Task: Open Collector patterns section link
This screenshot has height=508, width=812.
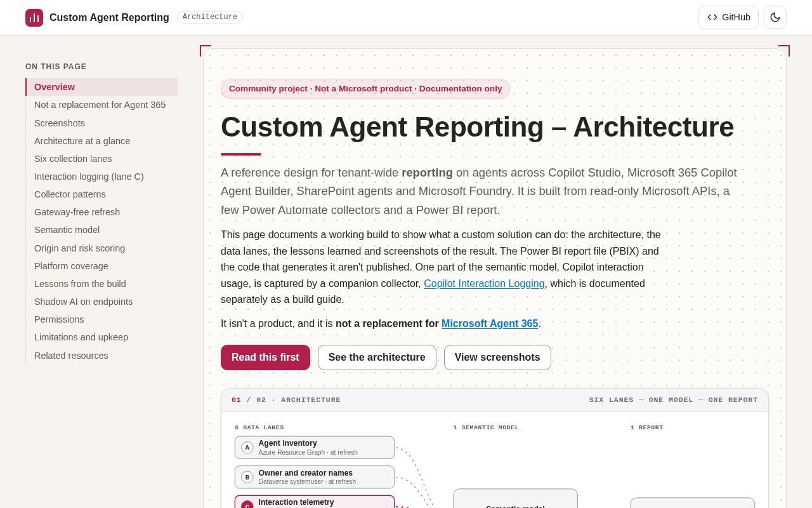Action: coord(101,194)
